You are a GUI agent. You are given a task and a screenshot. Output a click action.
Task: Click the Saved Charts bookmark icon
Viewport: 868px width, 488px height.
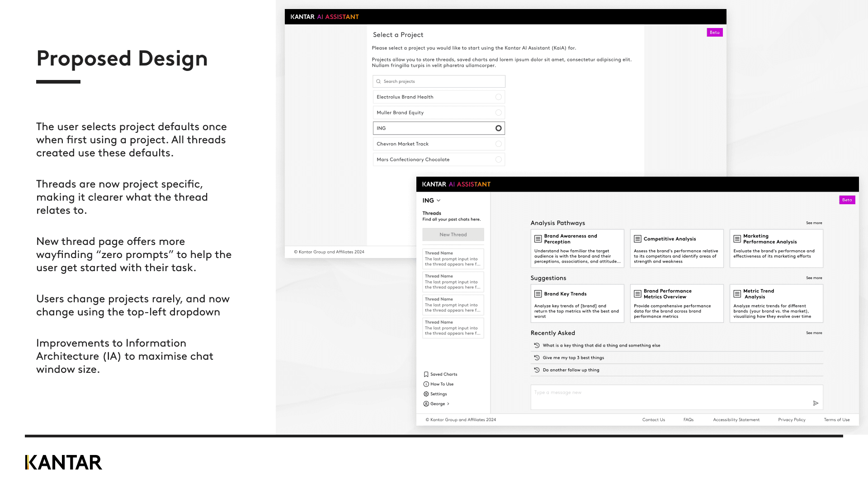pyautogui.click(x=426, y=374)
